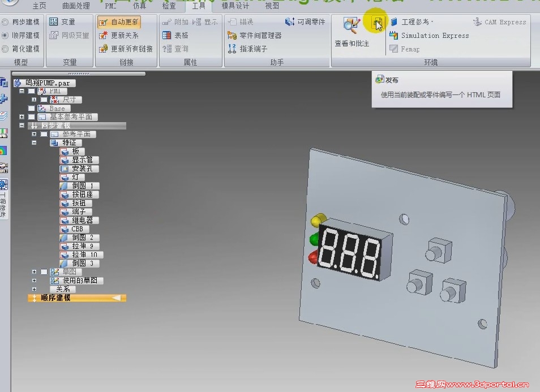Screen dimensions: 540x392
Task: Toggle 基本参考平面 visibility checkbox
Action: (x=31, y=117)
